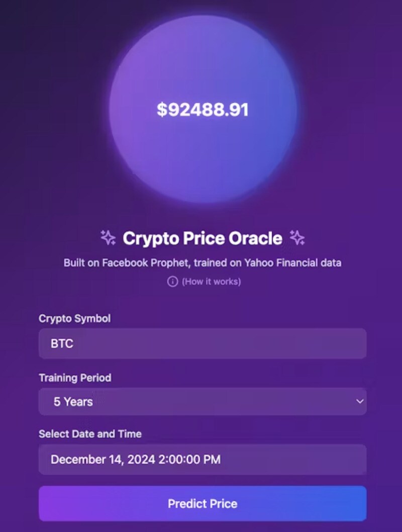Image resolution: width=402 pixels, height=532 pixels.
Task: Click the chevron arrow on Training Period
Action: (359, 402)
